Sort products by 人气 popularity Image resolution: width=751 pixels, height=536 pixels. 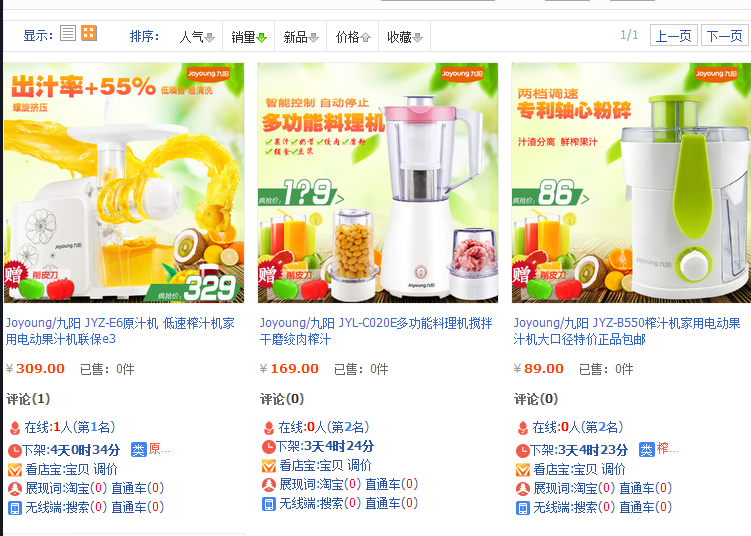point(197,36)
